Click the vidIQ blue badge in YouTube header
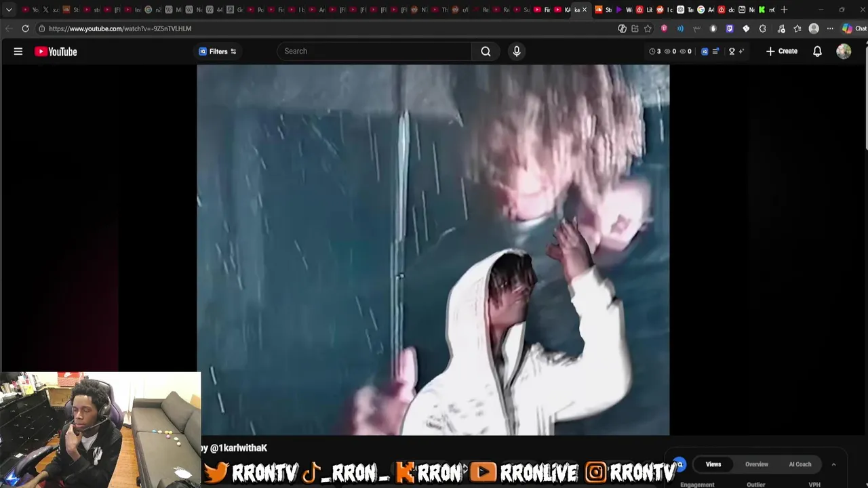Screen dimensions: 868x488 705,52
